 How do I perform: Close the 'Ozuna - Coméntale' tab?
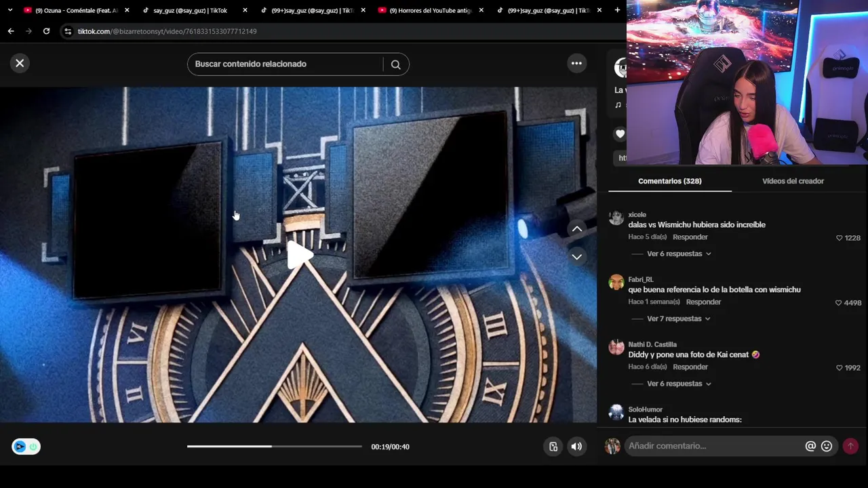(x=127, y=10)
